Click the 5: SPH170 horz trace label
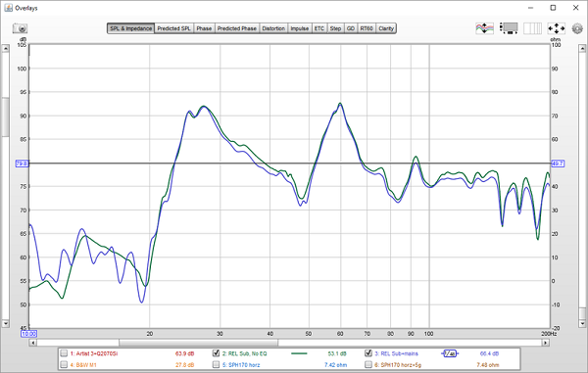 (x=241, y=365)
